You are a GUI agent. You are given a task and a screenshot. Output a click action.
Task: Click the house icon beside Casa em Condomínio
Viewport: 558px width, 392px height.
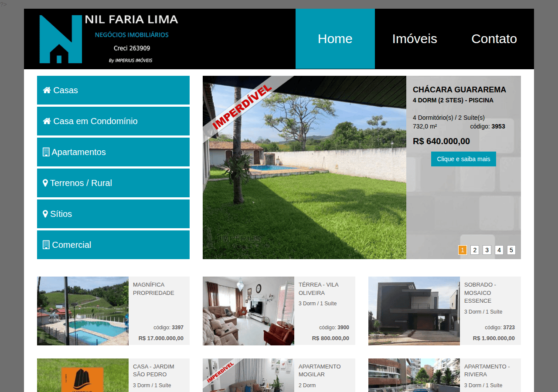pos(47,121)
